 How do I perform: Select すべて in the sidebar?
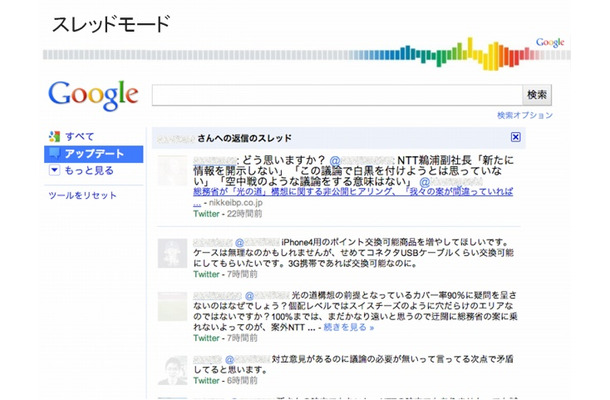pos(80,137)
